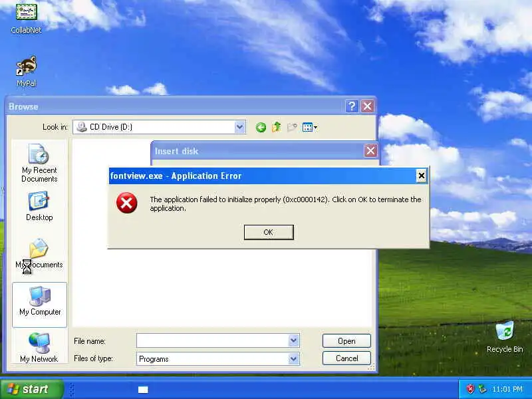Select the MyPal raccoon desktop shortcut
The width and height of the screenshot is (532, 399).
click(26, 71)
